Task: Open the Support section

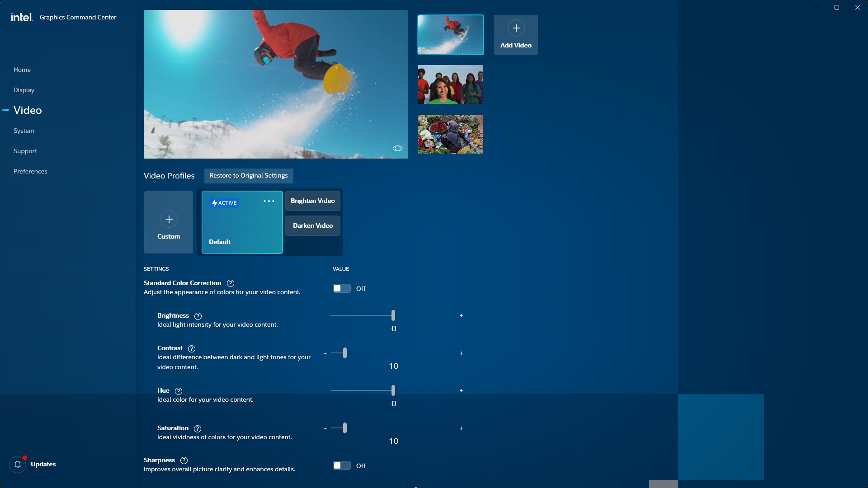Action: (25, 151)
